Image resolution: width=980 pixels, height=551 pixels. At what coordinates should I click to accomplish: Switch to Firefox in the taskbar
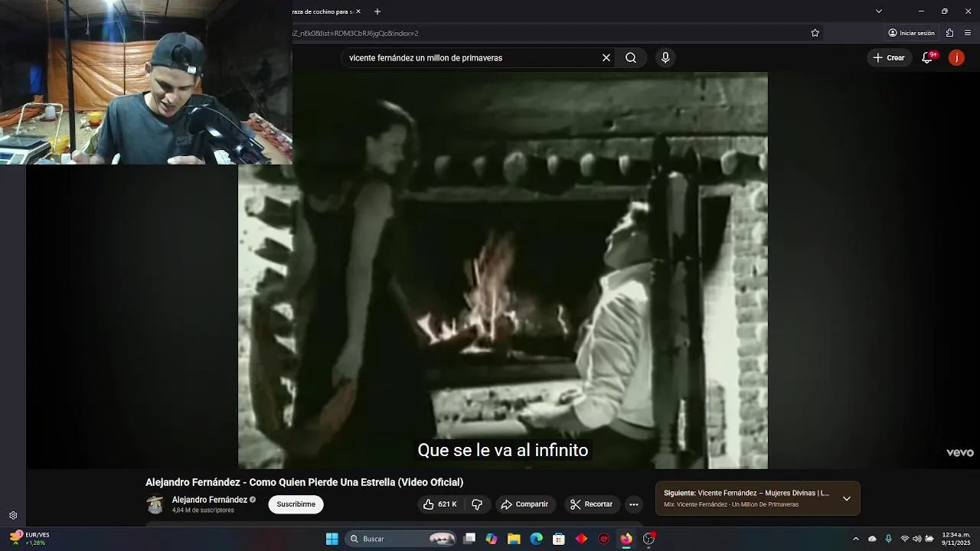pos(626,539)
